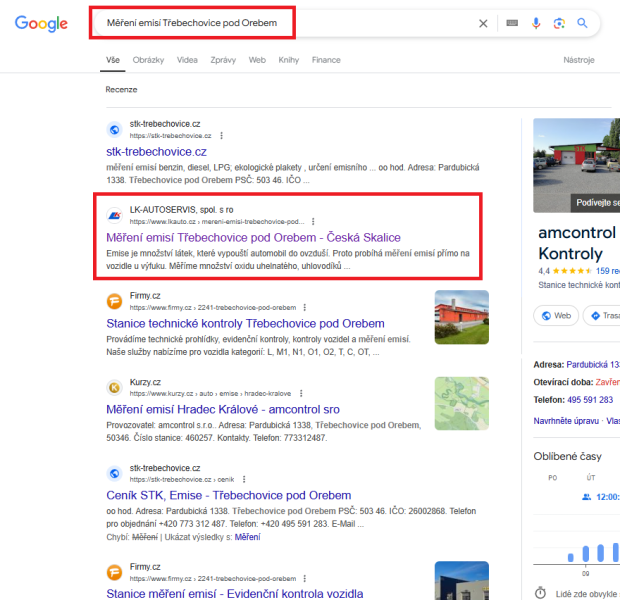Open Stanice měření emisí - Evidenční kontrola vozidla
This screenshot has width=620, height=600.
point(234,594)
